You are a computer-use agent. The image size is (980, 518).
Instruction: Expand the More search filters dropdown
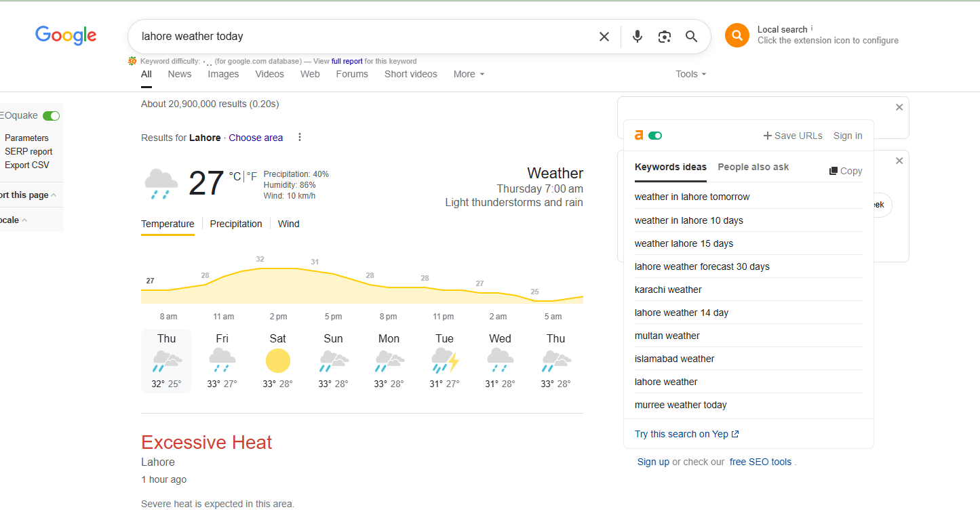(x=469, y=74)
